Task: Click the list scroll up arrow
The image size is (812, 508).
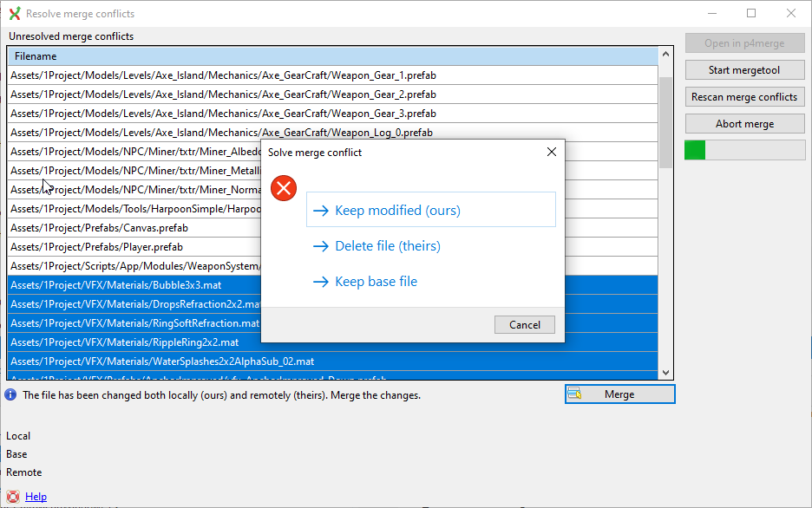Action: (665, 54)
